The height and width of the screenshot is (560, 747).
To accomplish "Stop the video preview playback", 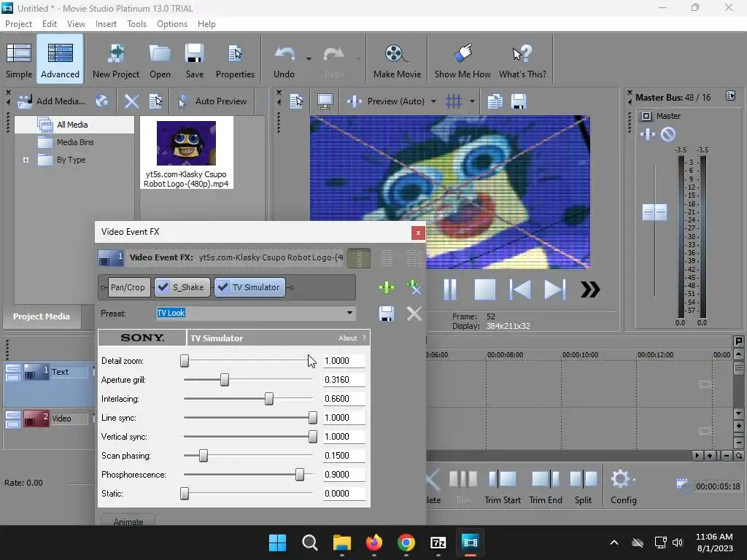I will pos(484,289).
